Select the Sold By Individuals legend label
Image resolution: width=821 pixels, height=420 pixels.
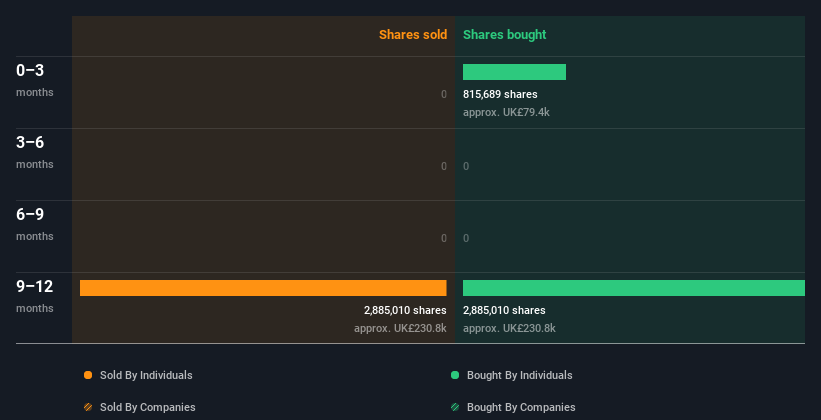click(146, 375)
